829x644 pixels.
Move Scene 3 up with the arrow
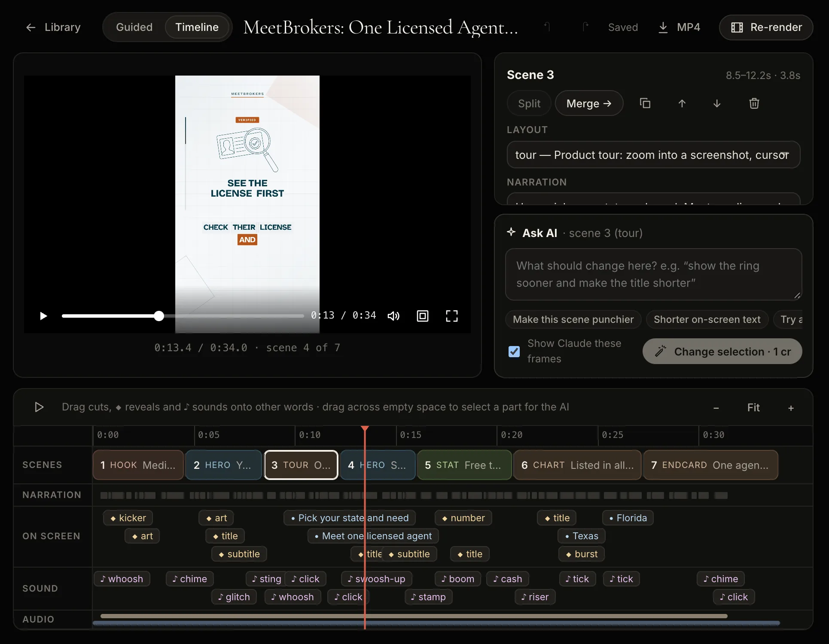click(682, 103)
